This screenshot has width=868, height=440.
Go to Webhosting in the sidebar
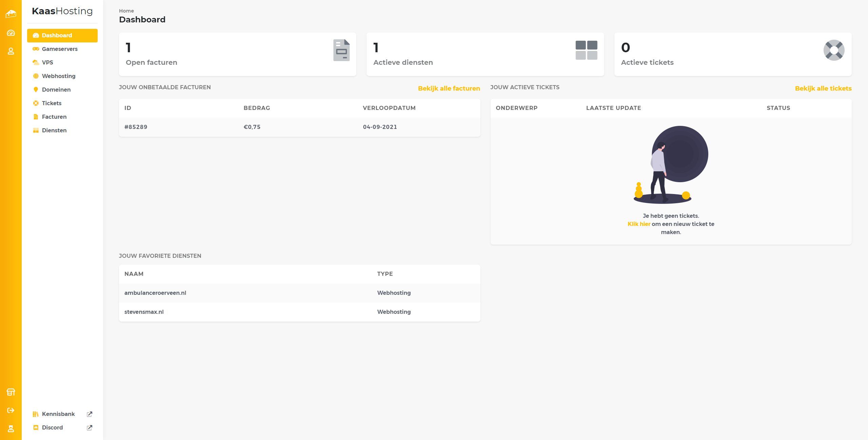click(59, 76)
